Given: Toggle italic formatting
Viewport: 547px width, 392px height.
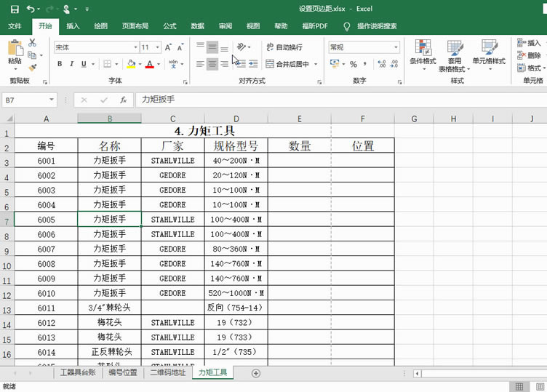Looking at the screenshot, I should 71,64.
